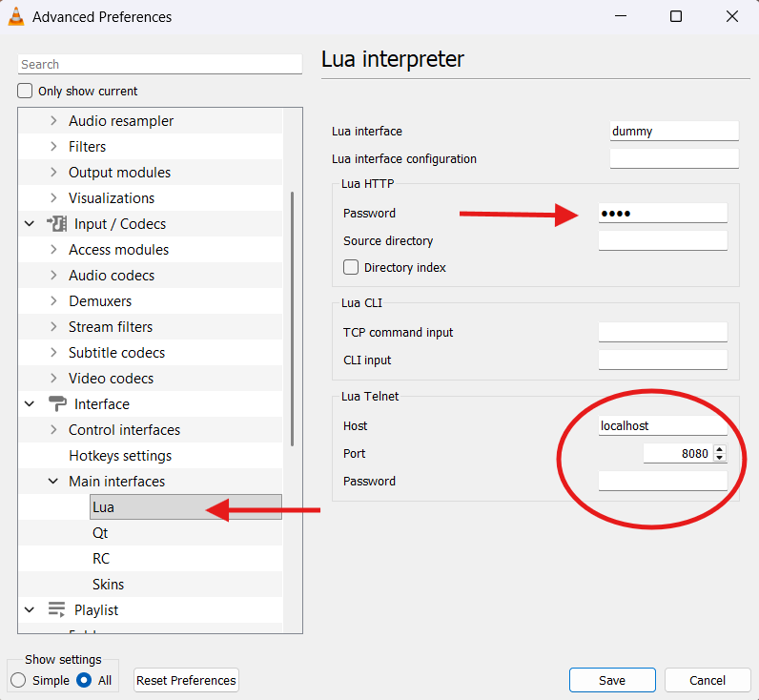The height and width of the screenshot is (700, 759).
Task: Click the Input / Codecs category icon
Action: [x=56, y=224]
